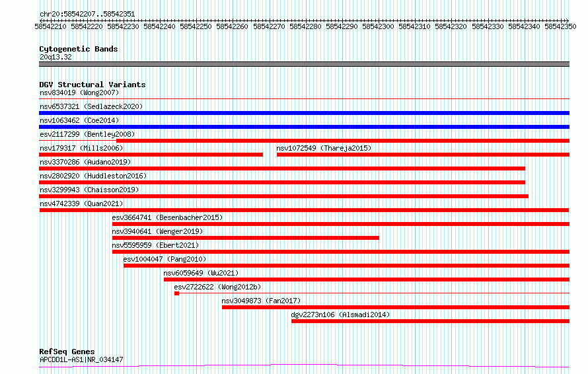The image size is (588, 374).
Task: Click the nsv6059649 (Wu2021) red bar
Action: [367, 280]
